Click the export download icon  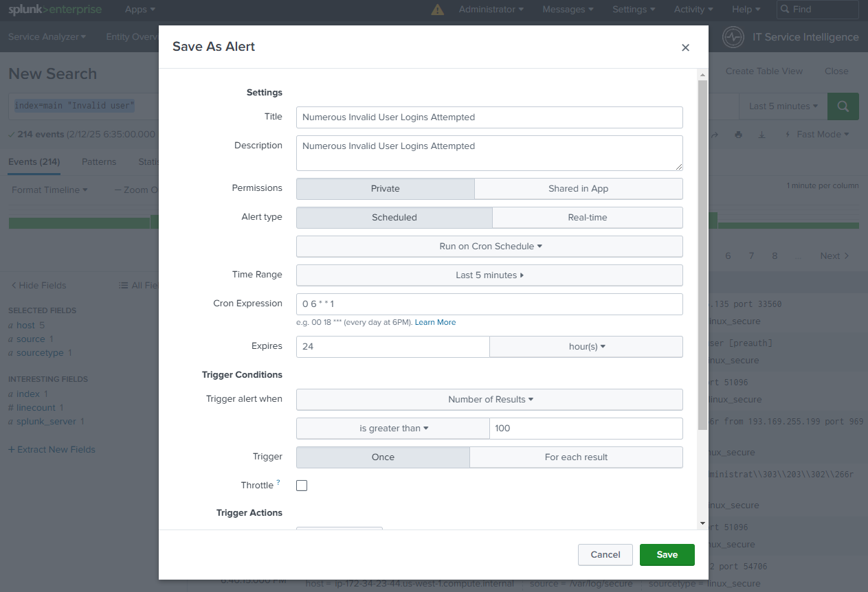tap(761, 135)
